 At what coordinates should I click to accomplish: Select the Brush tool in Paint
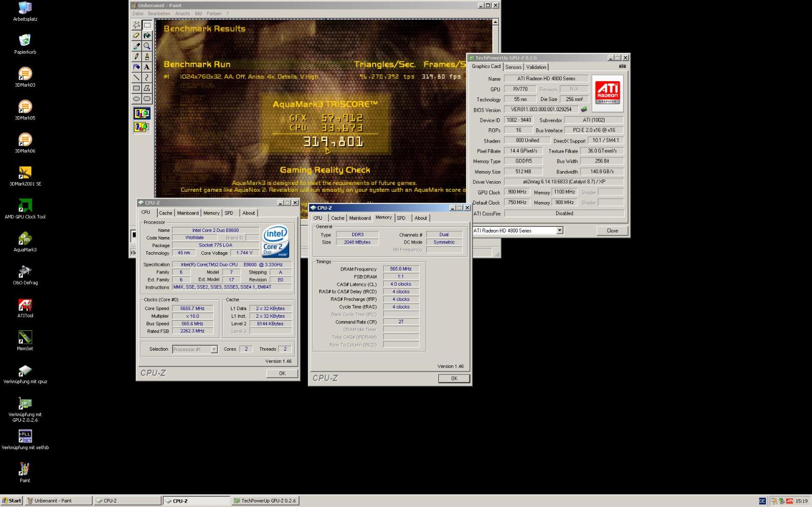(x=147, y=56)
